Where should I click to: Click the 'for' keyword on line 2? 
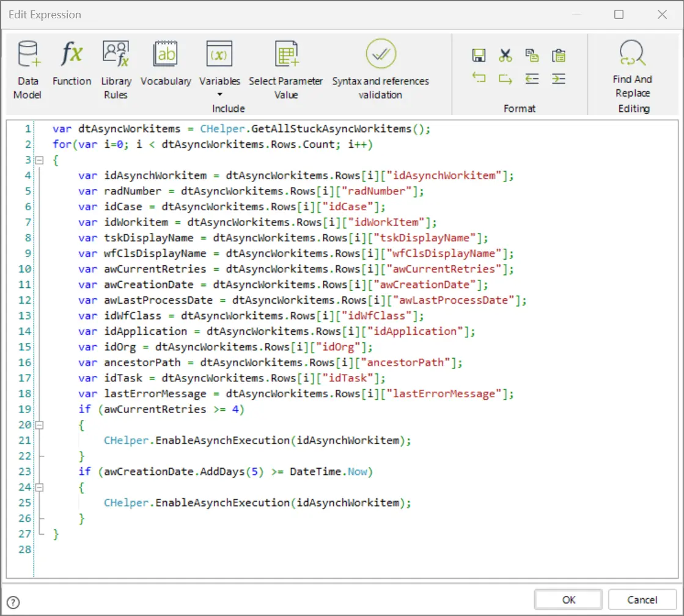[62, 144]
